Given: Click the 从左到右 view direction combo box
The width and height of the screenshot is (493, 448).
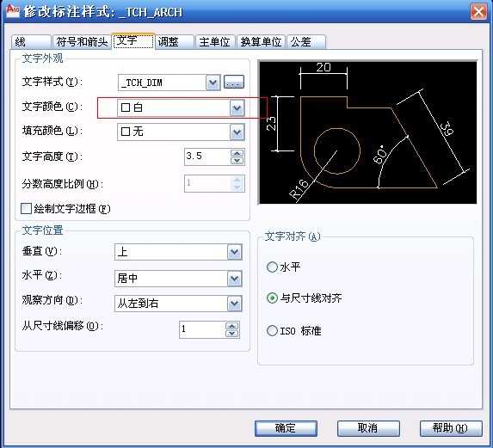Looking at the screenshot, I should [178, 304].
